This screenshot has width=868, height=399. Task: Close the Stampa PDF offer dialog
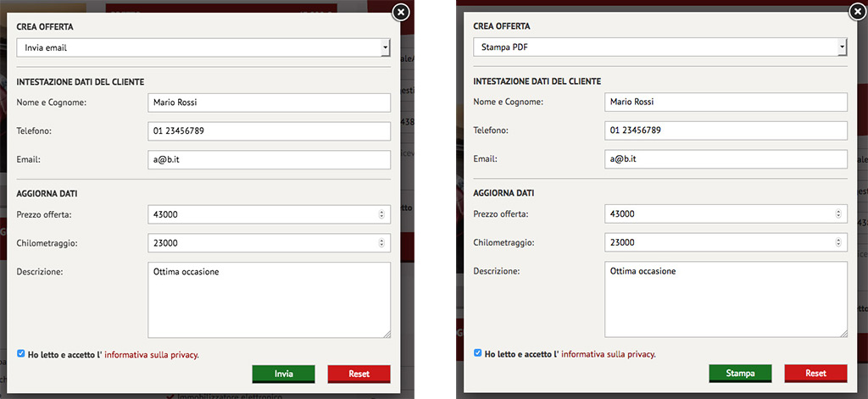tap(857, 12)
